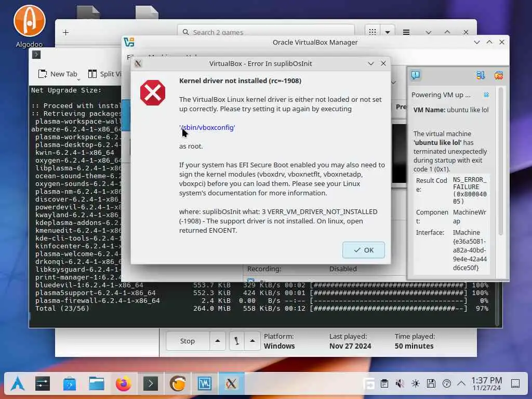Image resolution: width=532 pixels, height=399 pixels.
Task: Open the brightness tray icon
Action: pos(415,384)
